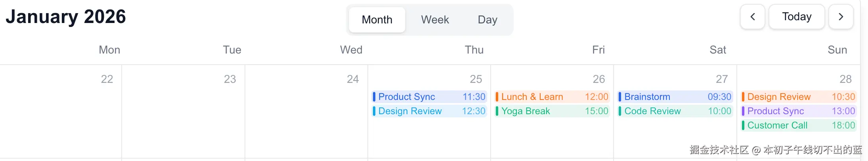Open the Code Review event at 10:00

pyautogui.click(x=675, y=111)
